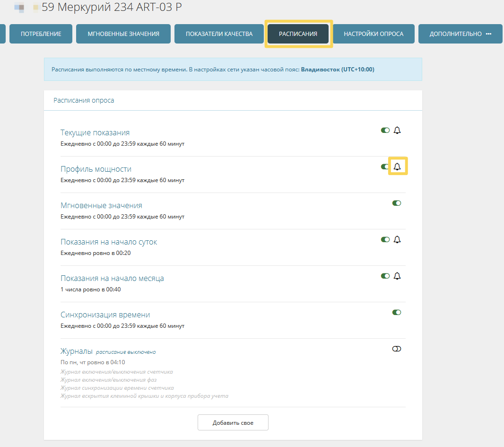Disable the Текущие показания schedule toggle
This screenshot has width=504, height=447.
click(x=385, y=130)
